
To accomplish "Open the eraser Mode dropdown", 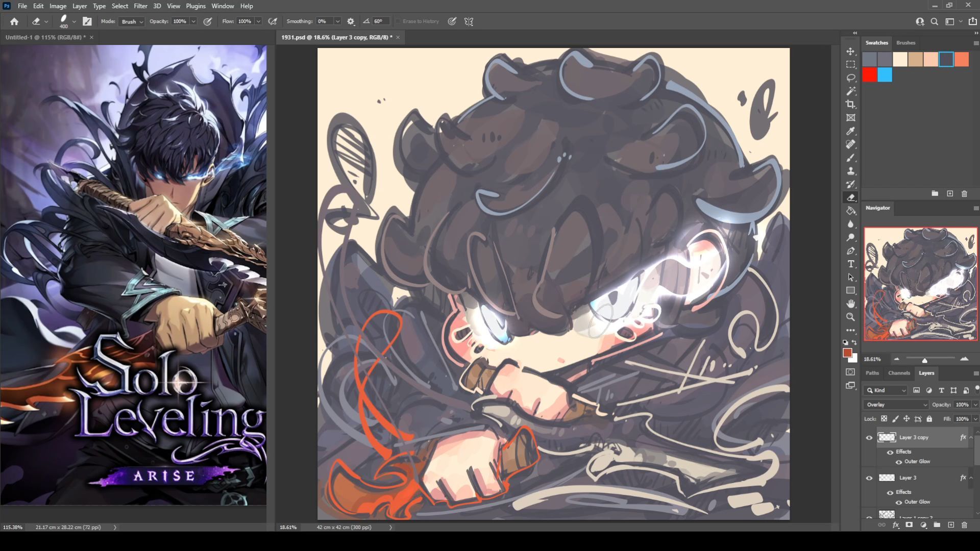I will (x=132, y=21).
